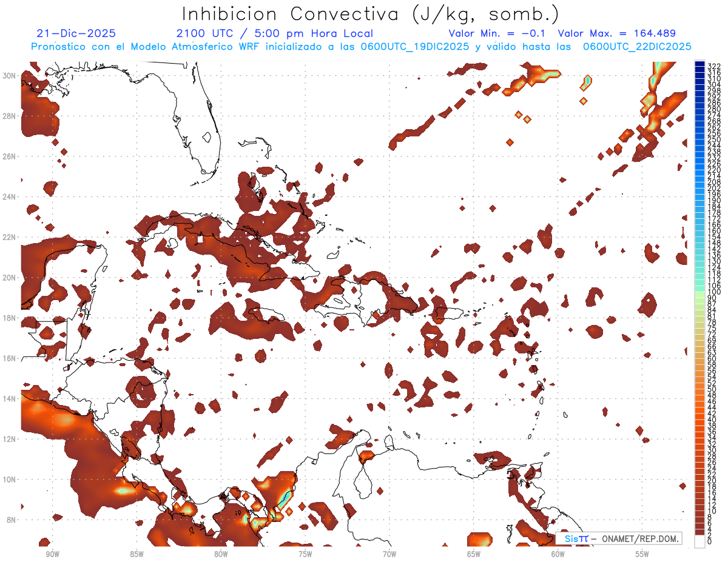Click the 80W longitude label
The height and width of the screenshot is (562, 728).
221,554
